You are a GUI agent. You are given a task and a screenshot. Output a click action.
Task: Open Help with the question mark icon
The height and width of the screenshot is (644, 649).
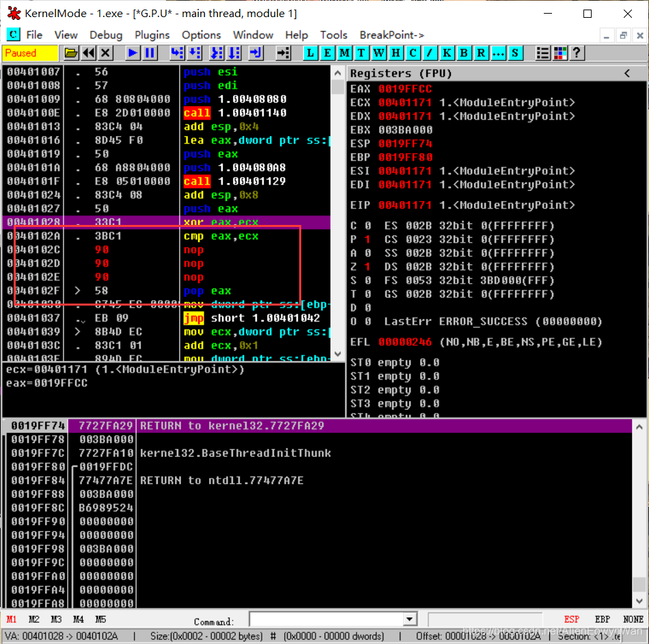click(x=577, y=53)
